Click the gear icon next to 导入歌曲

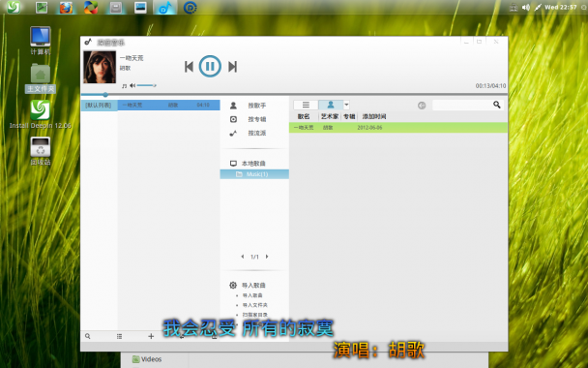point(233,285)
